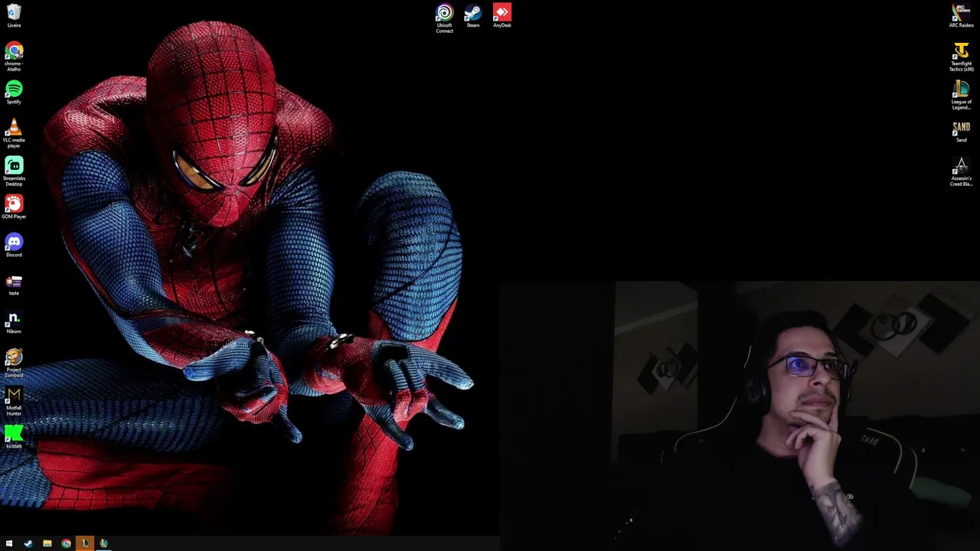The width and height of the screenshot is (980, 551).
Task: Launch the Project Zomboid shortcut
Action: (x=14, y=360)
